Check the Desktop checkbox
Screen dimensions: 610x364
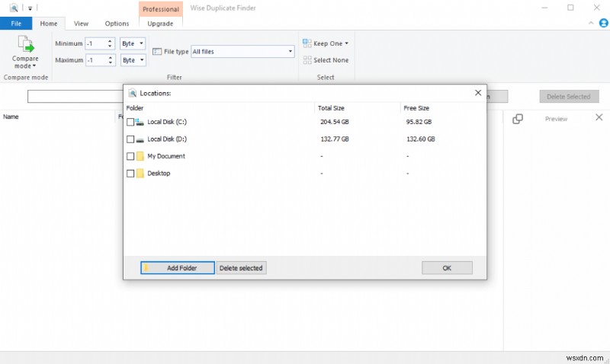click(130, 174)
